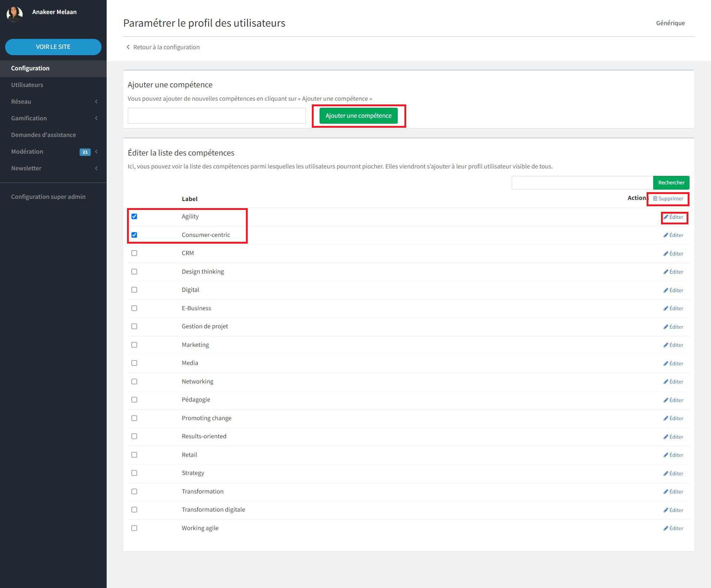Click the edit pencil for Working agile

click(x=666, y=528)
